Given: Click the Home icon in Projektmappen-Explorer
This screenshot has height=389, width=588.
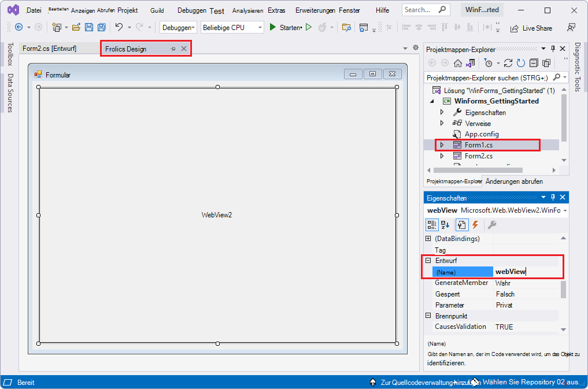Looking at the screenshot, I should [x=457, y=64].
